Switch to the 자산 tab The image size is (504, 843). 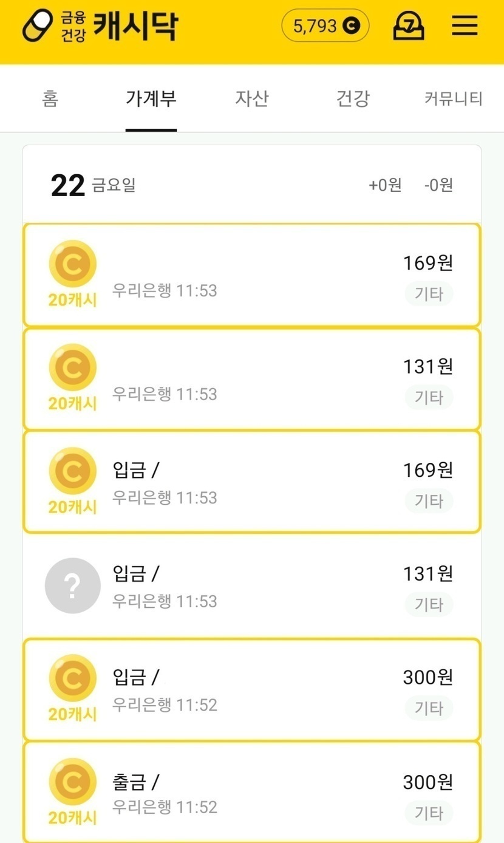(251, 98)
